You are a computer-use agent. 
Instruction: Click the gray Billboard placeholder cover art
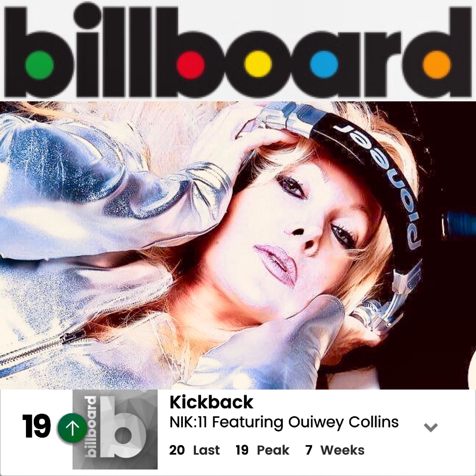point(115,433)
